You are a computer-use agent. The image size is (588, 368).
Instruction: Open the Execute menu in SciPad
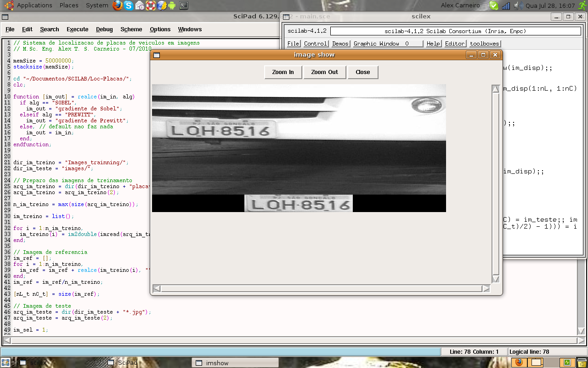[77, 29]
